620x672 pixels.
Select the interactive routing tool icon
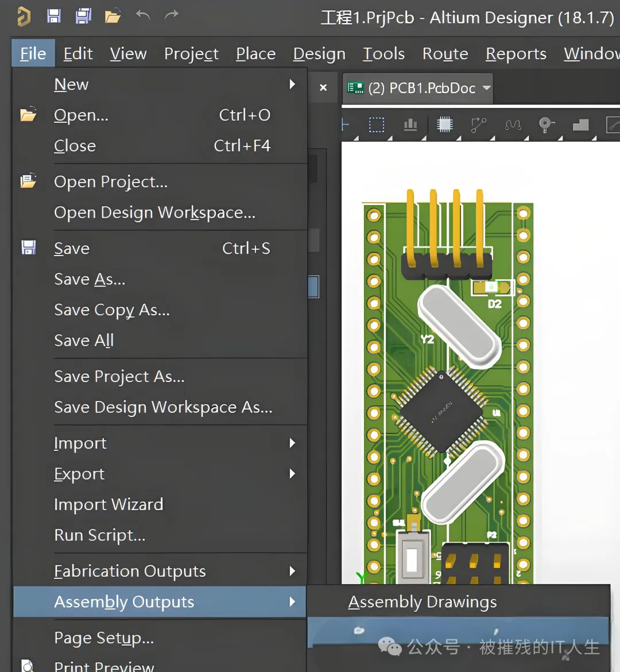[479, 125]
